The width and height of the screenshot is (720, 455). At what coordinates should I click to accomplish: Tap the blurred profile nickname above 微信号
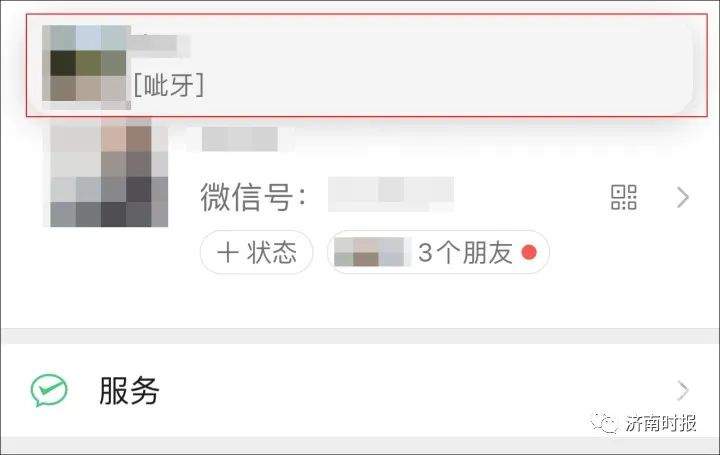240,139
